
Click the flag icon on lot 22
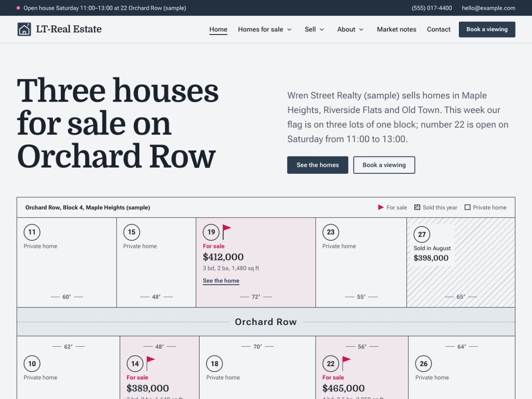point(346,364)
